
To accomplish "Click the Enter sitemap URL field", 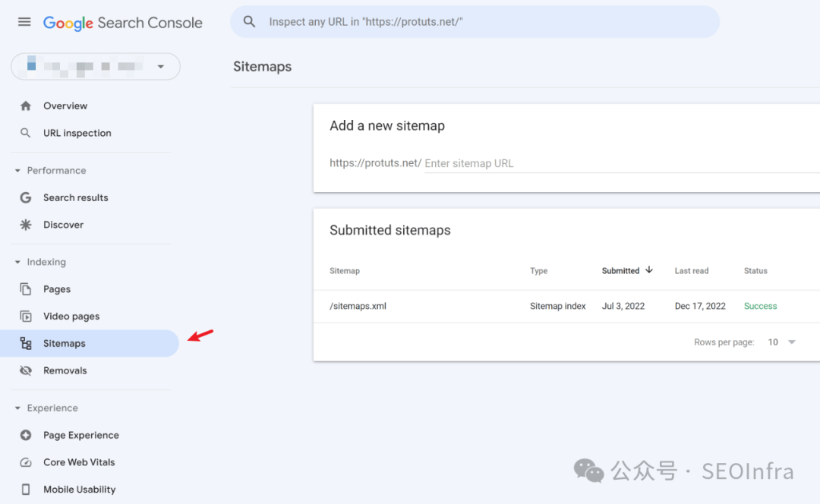I will (622, 163).
